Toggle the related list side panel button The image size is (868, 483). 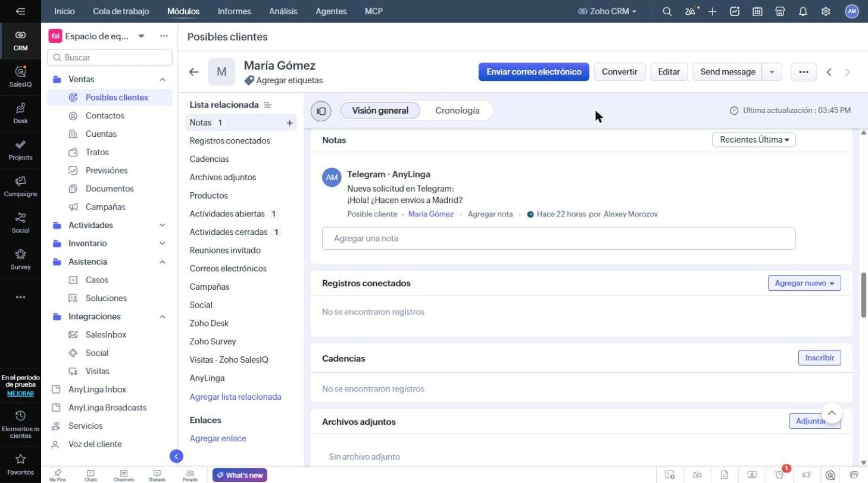coord(321,111)
